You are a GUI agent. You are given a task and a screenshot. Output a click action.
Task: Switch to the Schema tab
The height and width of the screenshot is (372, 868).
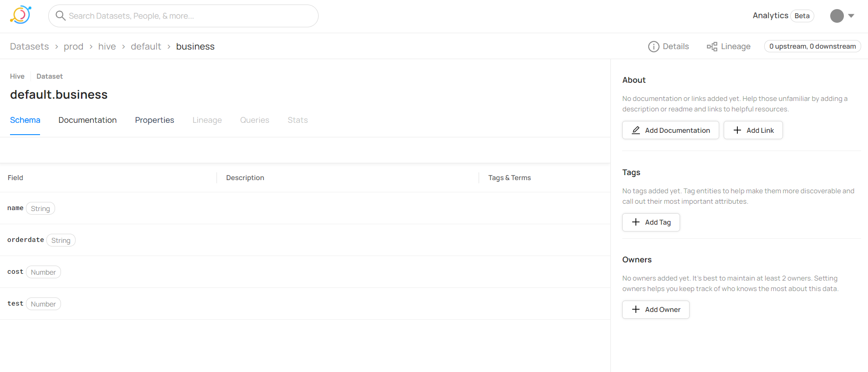25,120
